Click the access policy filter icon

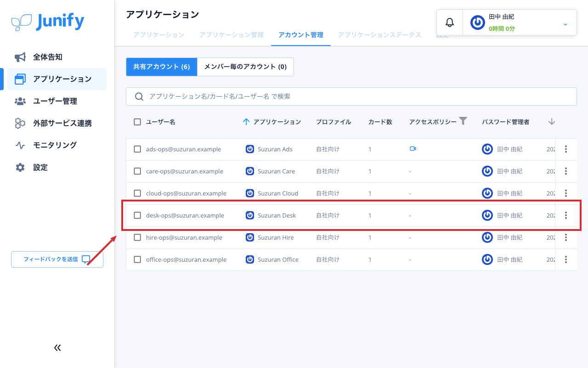pos(463,121)
